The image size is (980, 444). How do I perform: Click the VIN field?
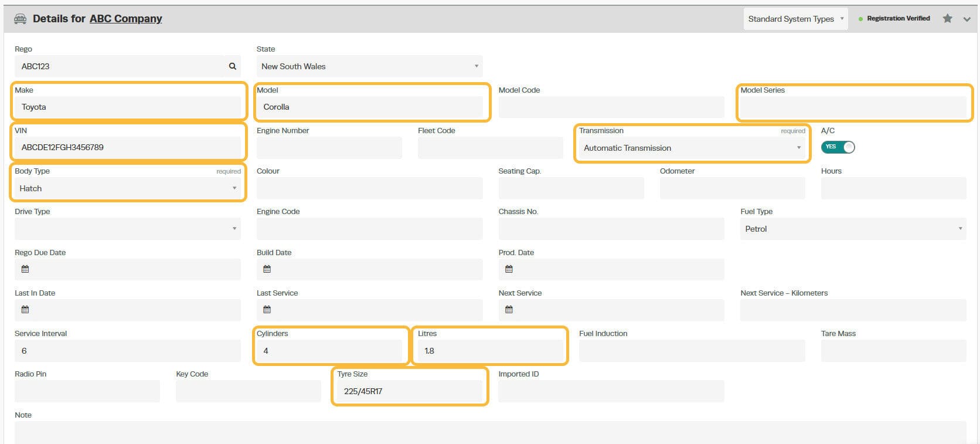(x=128, y=147)
